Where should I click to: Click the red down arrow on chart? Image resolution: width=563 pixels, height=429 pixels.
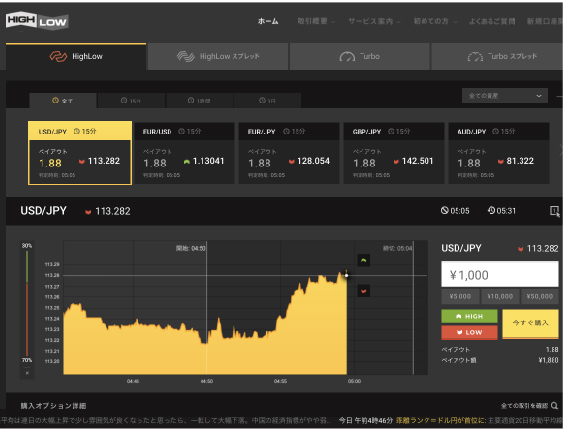tap(364, 291)
